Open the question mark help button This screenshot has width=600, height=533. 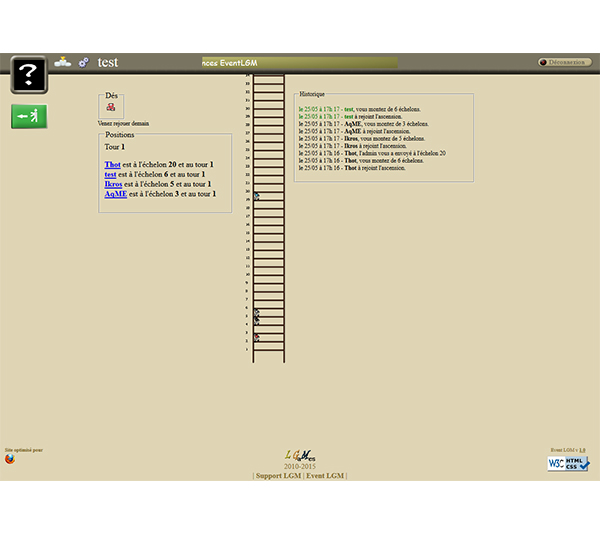tap(29, 74)
